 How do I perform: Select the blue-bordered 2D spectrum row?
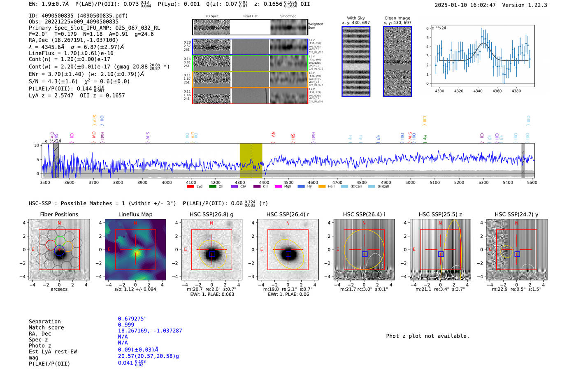[250, 47]
